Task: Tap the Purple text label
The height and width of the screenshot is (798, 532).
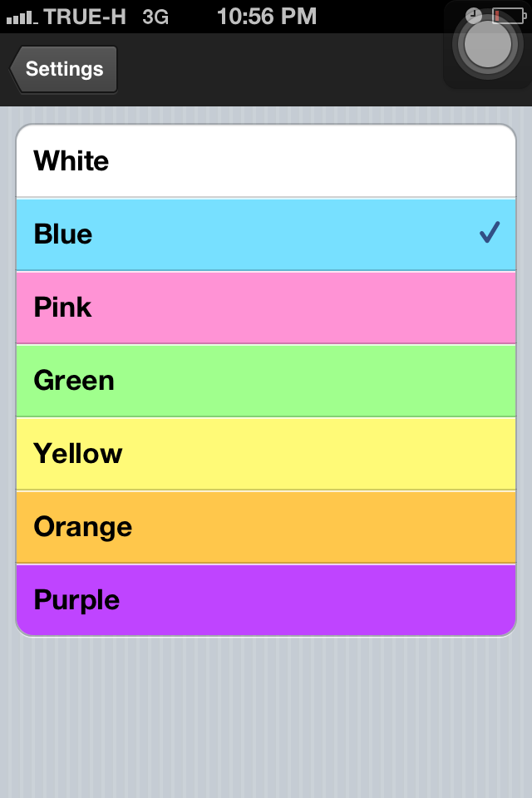Action: [76, 600]
